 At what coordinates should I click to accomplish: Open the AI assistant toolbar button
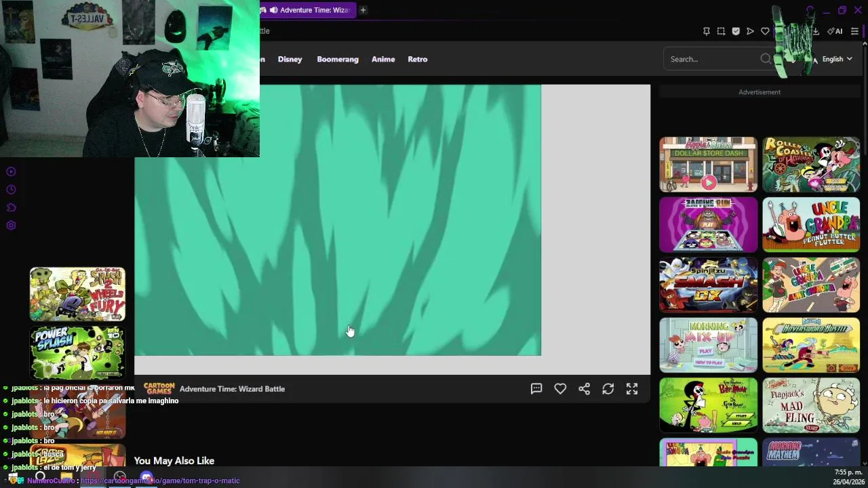(x=835, y=31)
